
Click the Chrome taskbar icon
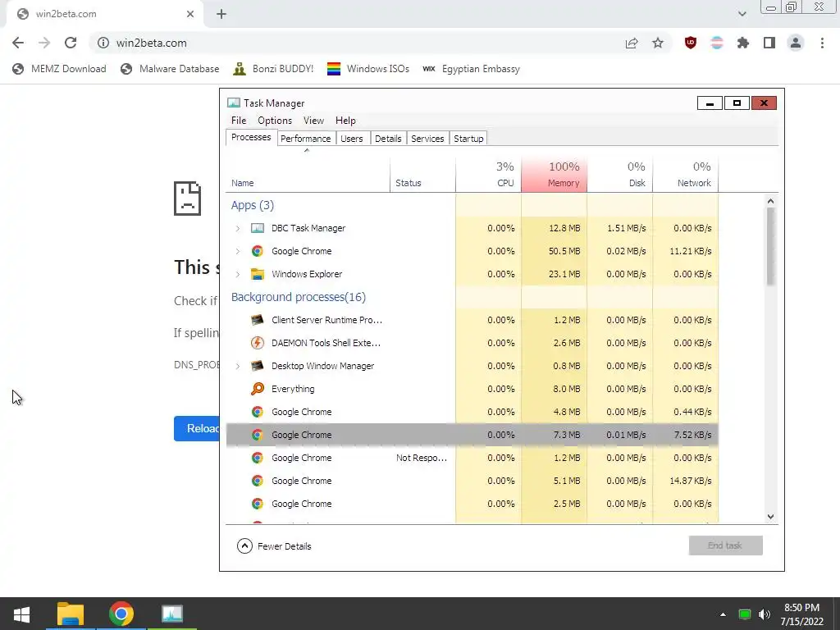121,614
